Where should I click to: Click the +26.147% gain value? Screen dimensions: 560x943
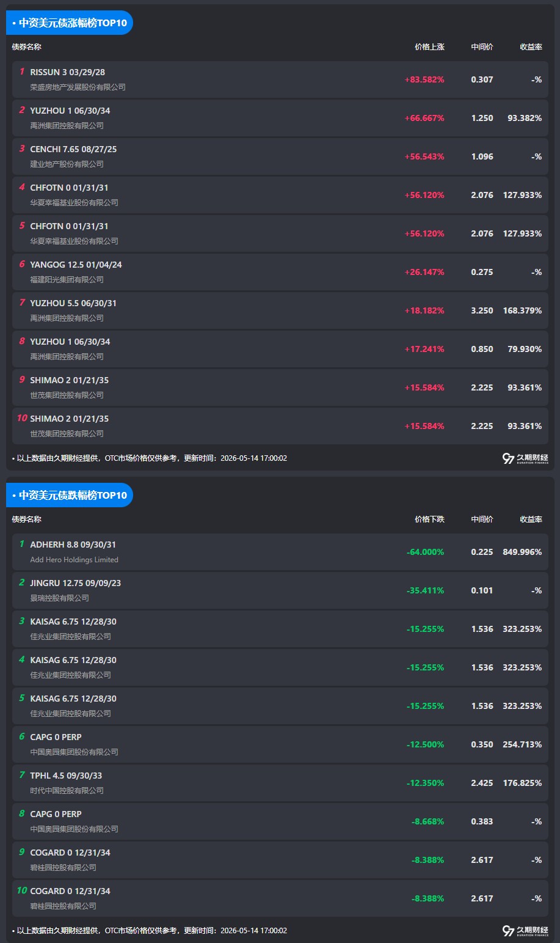(x=424, y=272)
